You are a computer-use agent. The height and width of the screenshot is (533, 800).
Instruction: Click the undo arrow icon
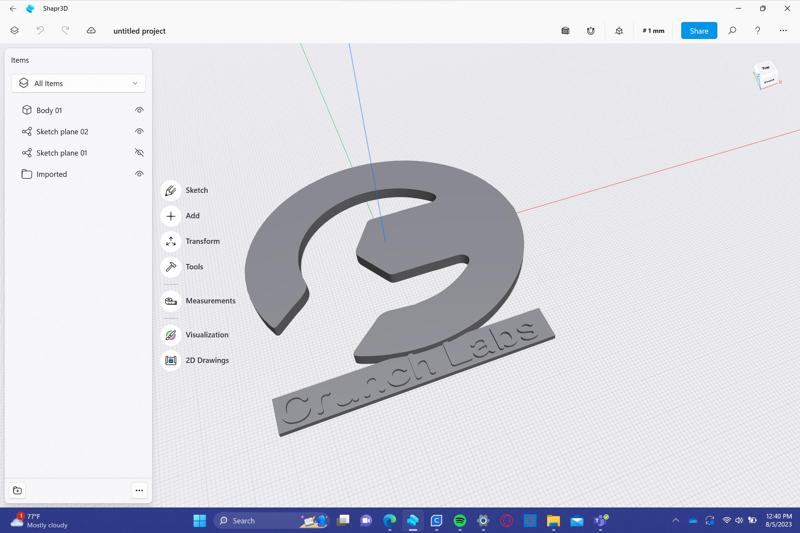pos(40,31)
